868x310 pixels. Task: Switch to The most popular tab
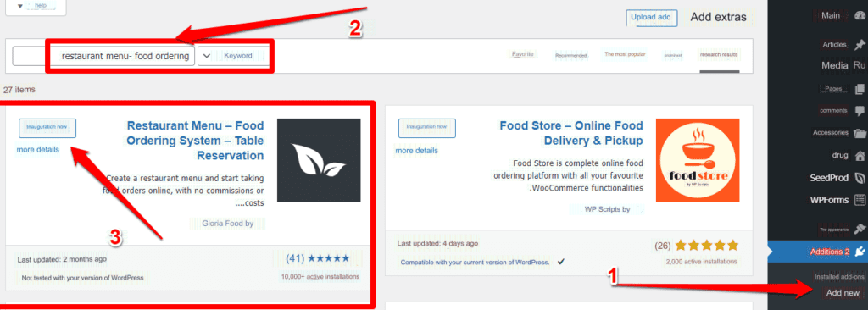[x=625, y=55]
